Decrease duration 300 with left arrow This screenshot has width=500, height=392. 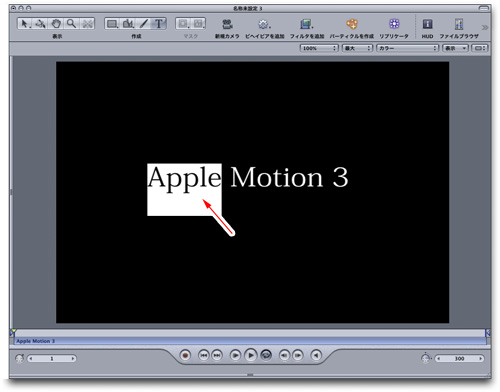pos(439,359)
